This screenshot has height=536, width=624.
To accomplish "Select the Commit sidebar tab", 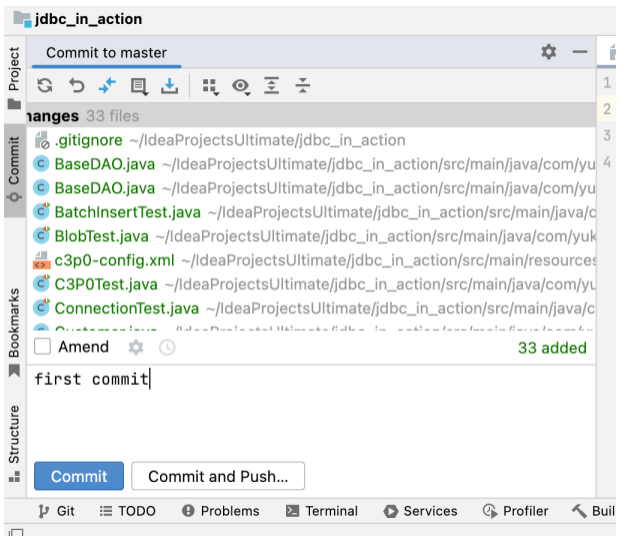I will coord(14,170).
